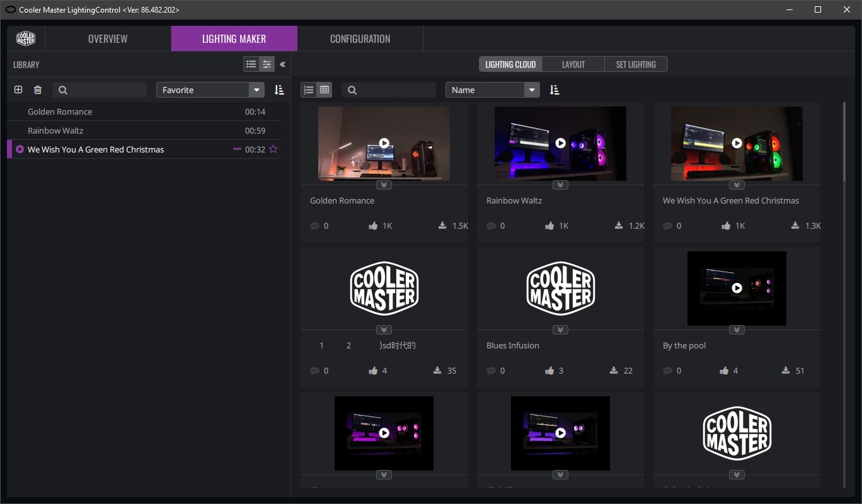Screen dimensions: 862x504
Task: Toggle Library sort order icon
Action: [x=279, y=90]
